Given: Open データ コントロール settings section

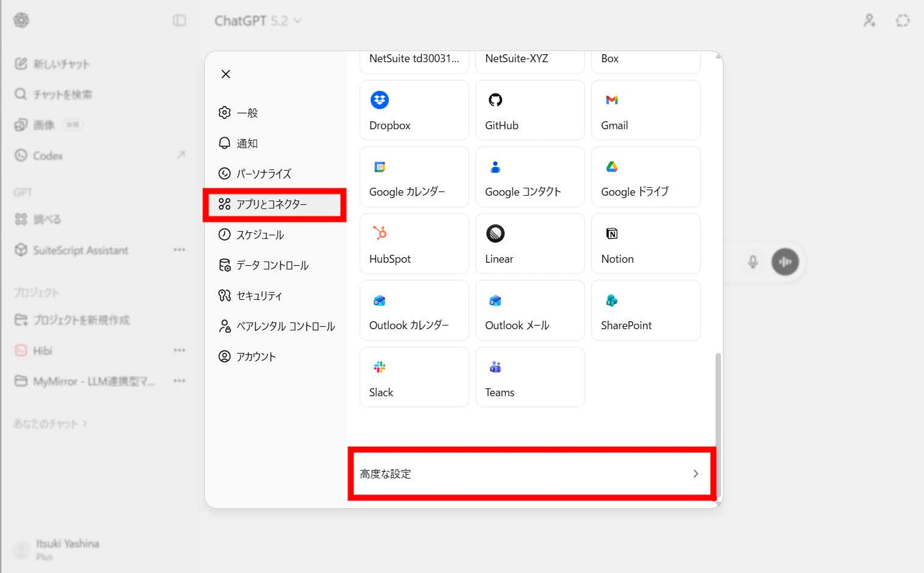Looking at the screenshot, I should [275, 265].
